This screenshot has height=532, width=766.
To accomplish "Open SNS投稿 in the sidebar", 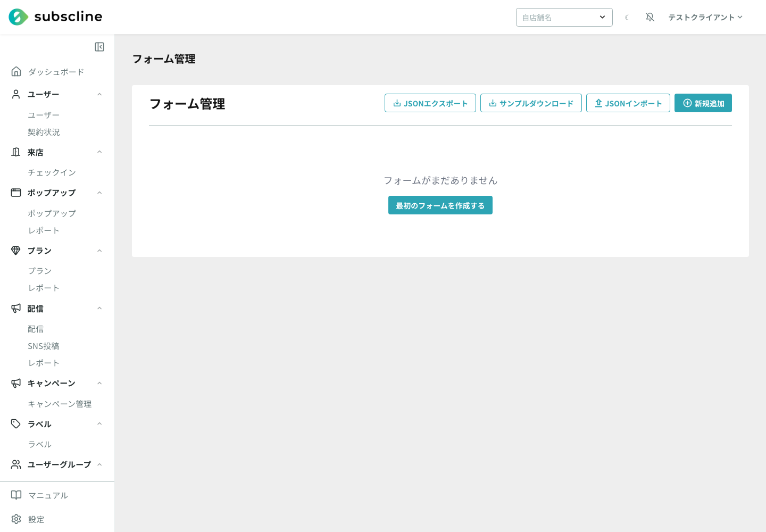I will point(44,346).
